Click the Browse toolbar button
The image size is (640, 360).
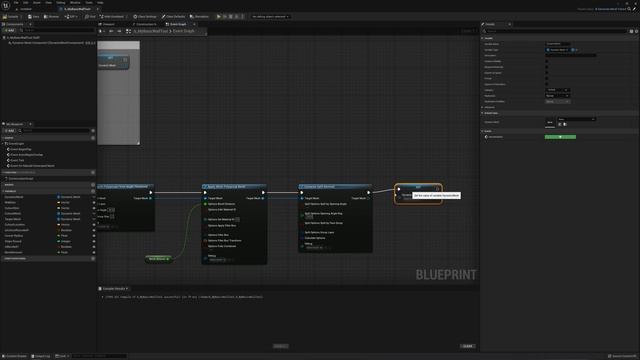[x=51, y=17]
